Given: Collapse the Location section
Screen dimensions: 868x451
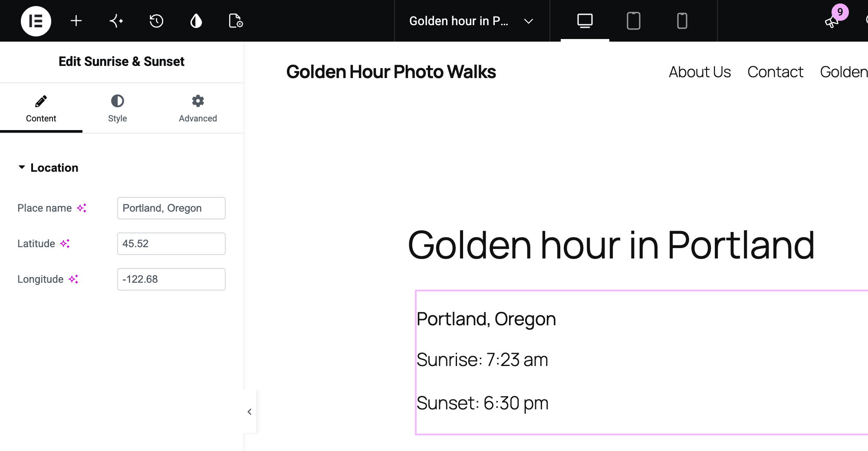Looking at the screenshot, I should pos(48,168).
